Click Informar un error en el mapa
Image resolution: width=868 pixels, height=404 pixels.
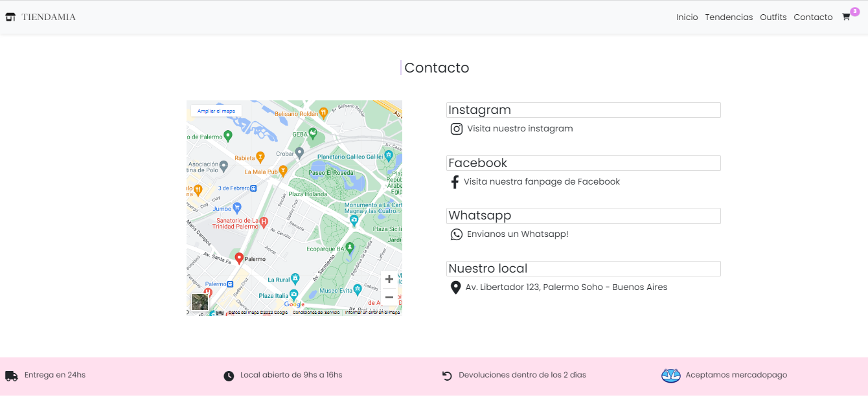(372, 313)
